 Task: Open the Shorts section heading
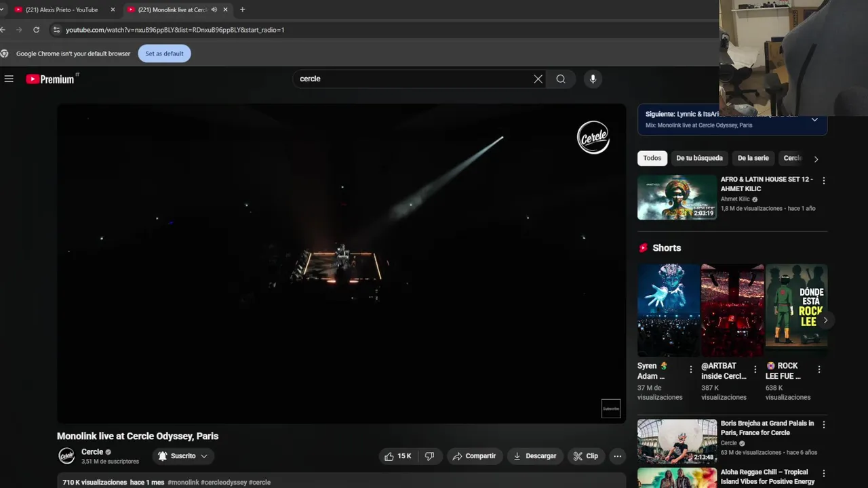tap(667, 248)
